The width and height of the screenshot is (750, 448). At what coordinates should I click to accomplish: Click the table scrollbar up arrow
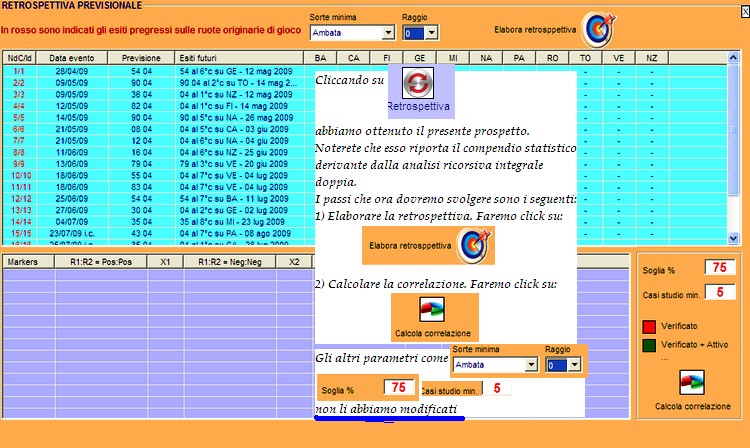(733, 58)
